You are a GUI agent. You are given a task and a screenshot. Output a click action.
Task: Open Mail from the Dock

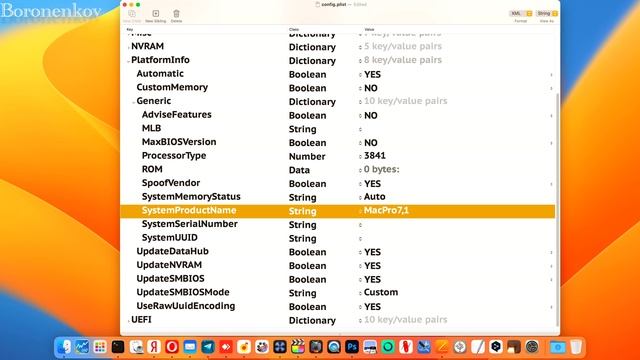pyautogui.click(x=190, y=347)
